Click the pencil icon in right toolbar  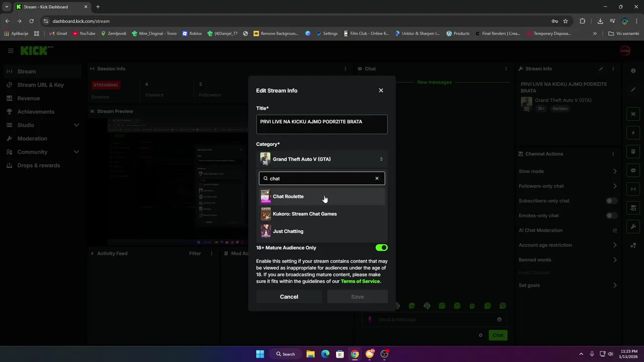tap(633, 89)
